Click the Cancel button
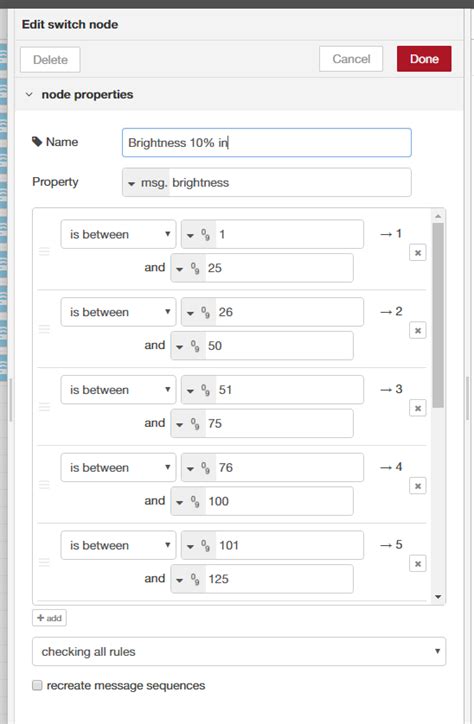Image resolution: width=474 pixels, height=724 pixels. pos(351,59)
